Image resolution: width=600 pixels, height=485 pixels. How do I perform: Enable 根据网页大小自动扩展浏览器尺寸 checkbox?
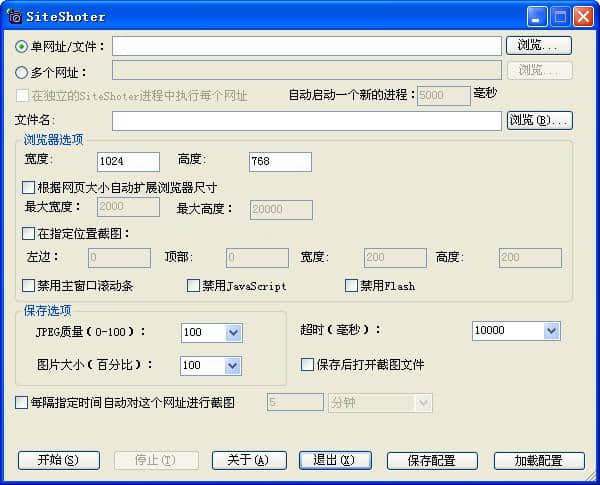[28, 187]
